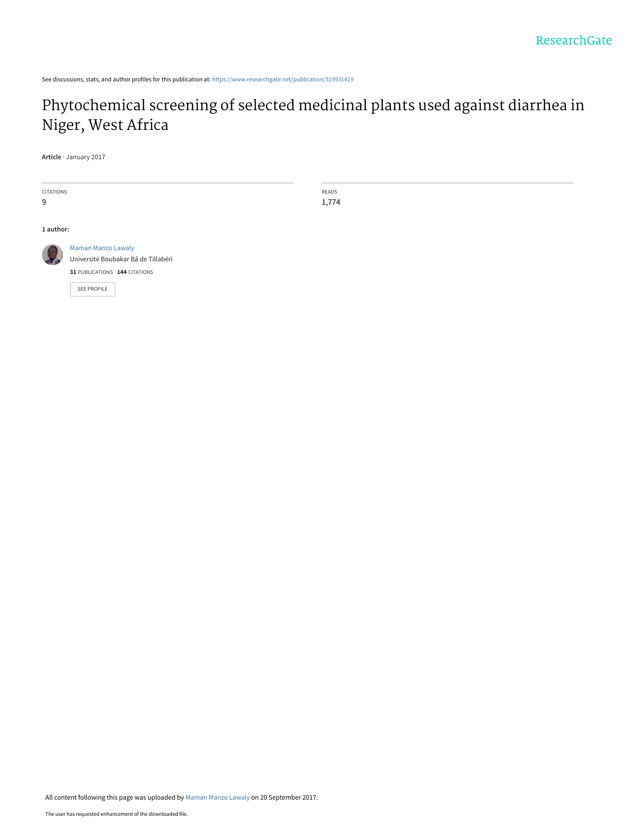This screenshot has width=644, height=834.
Task: Open Maman Manzo Lawaly's author name link
Action: point(102,248)
